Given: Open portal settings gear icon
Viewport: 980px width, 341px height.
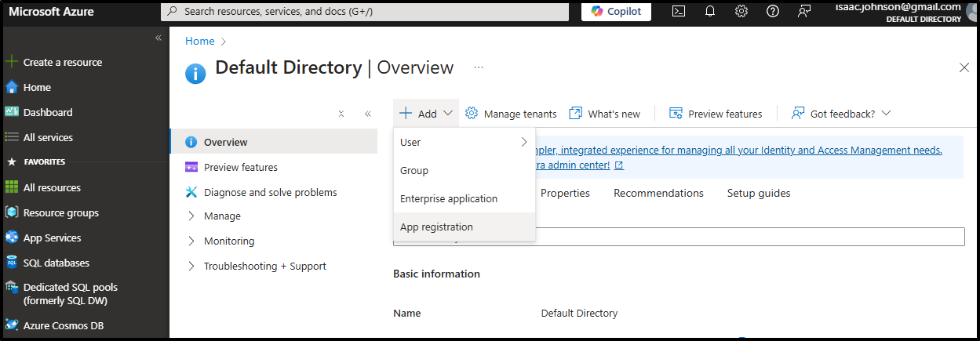Looking at the screenshot, I should 741,11.
